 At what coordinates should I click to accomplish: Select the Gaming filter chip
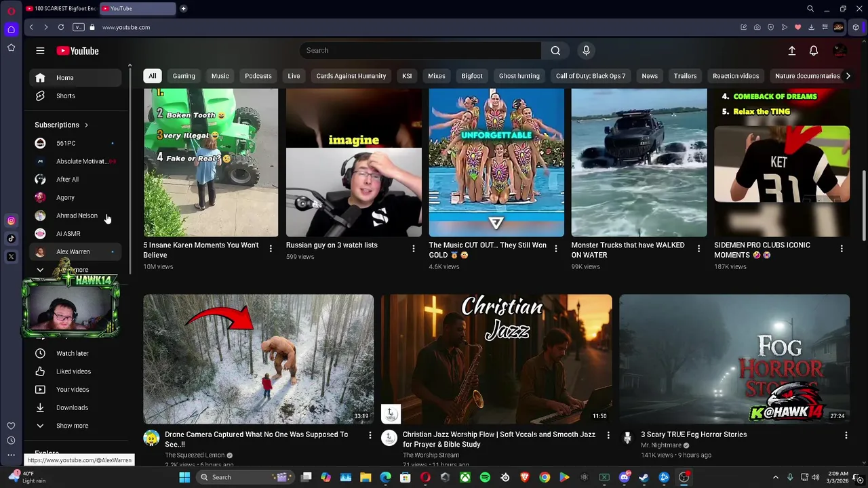pos(184,76)
